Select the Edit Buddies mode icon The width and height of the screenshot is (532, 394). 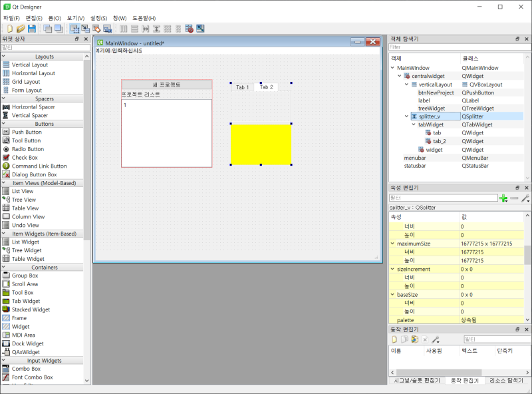[96, 29]
